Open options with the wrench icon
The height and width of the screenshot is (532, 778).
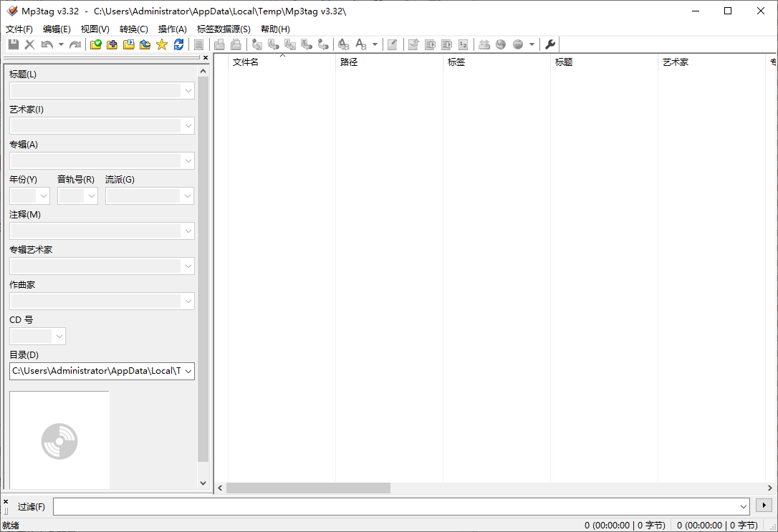coord(550,44)
